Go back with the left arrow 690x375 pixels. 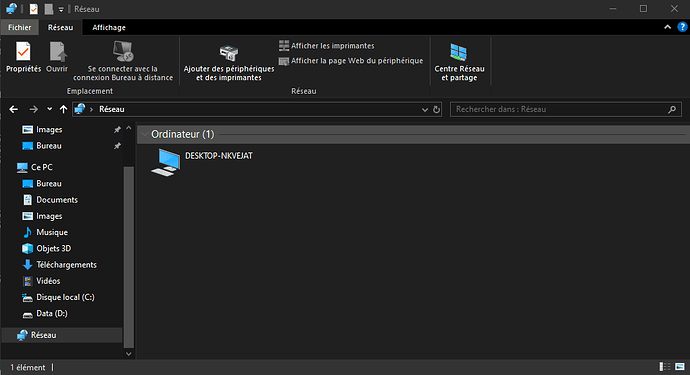tap(14, 109)
